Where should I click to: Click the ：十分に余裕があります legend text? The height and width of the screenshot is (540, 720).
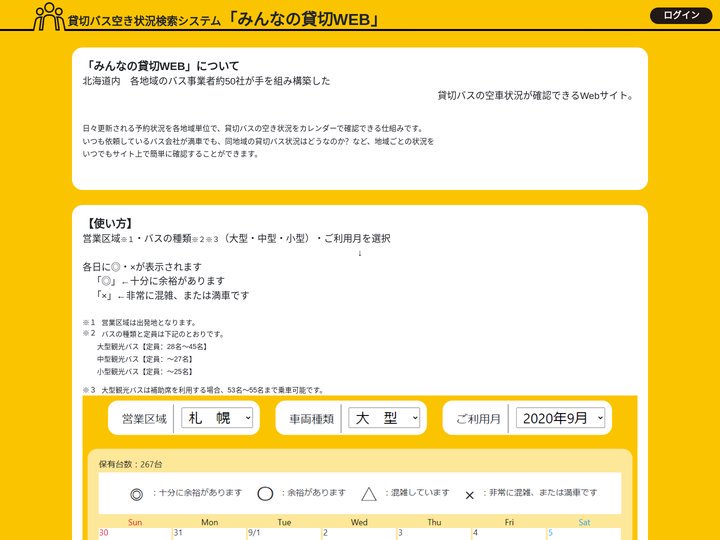pos(197,493)
